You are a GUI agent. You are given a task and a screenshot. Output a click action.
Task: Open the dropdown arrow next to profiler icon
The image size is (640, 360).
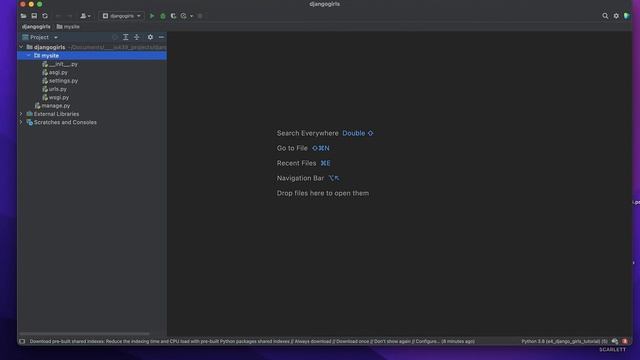(191, 16)
